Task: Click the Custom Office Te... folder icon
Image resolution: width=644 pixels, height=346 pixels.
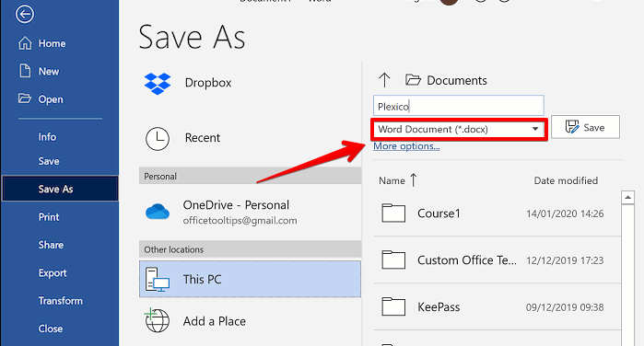Action: tap(393, 259)
